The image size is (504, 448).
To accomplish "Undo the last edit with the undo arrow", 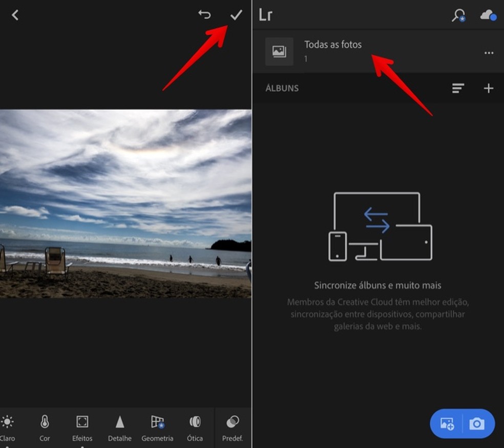I will pos(204,15).
